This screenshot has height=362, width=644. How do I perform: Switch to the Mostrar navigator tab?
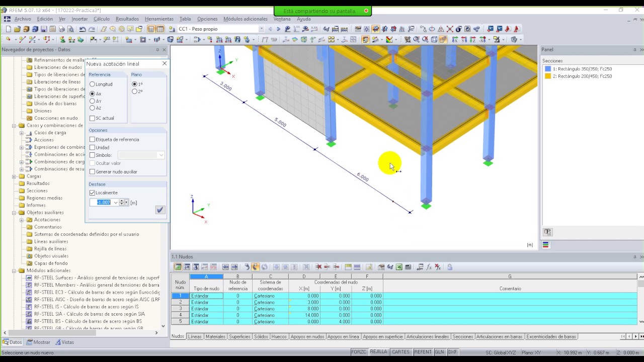(x=39, y=342)
